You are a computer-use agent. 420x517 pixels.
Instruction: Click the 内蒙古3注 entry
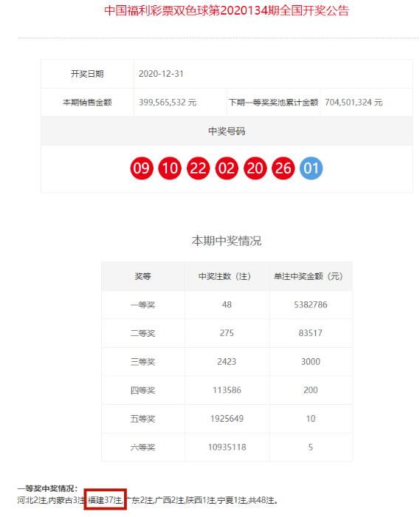point(66,500)
